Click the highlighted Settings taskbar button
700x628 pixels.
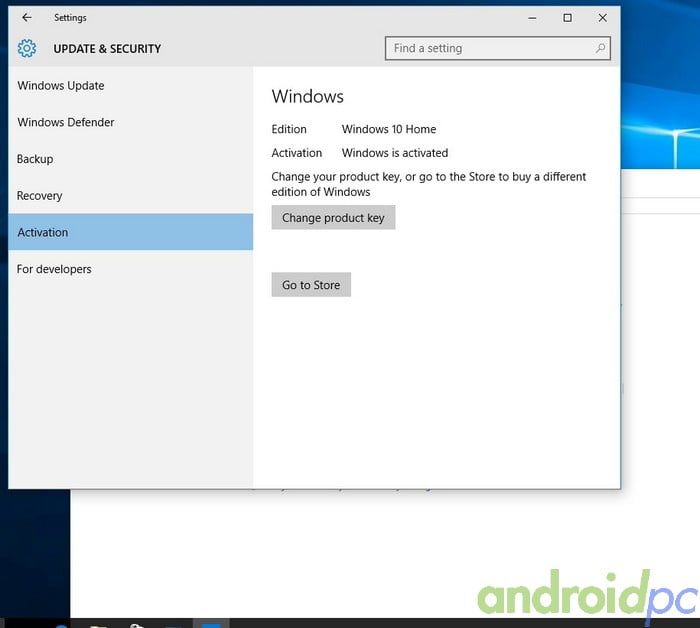(x=211, y=623)
